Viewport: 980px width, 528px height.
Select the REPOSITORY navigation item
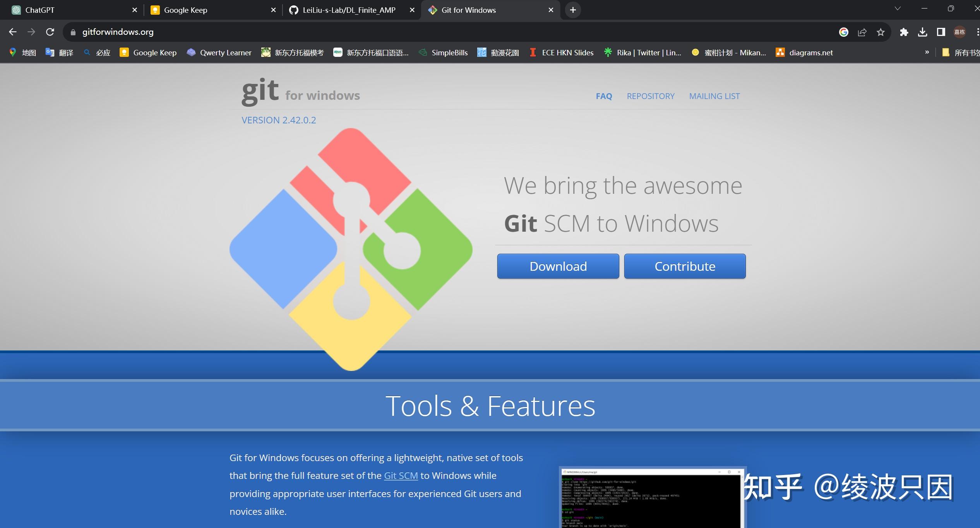click(x=650, y=96)
